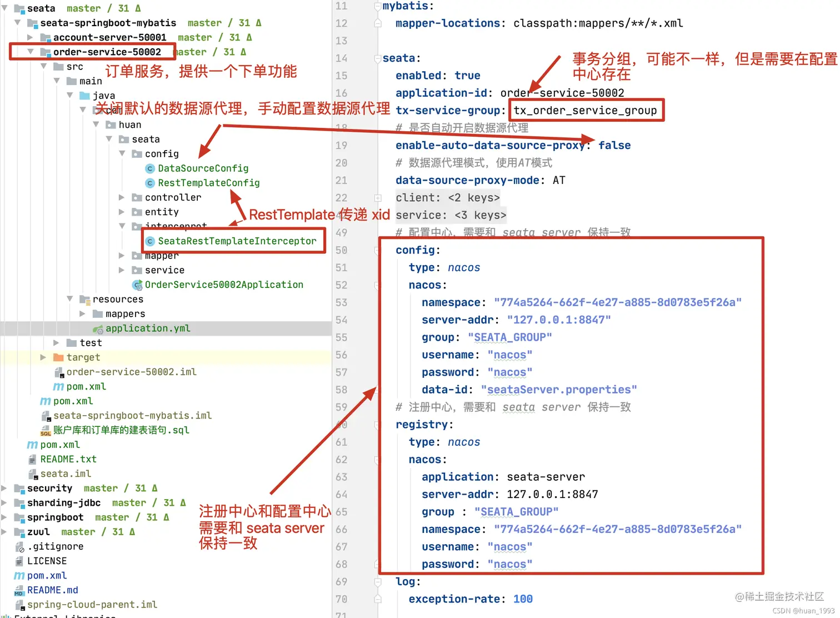This screenshot has height=618, width=840.
Task: Click the Maven icon of order-service pom.xml
Action: click(58, 387)
